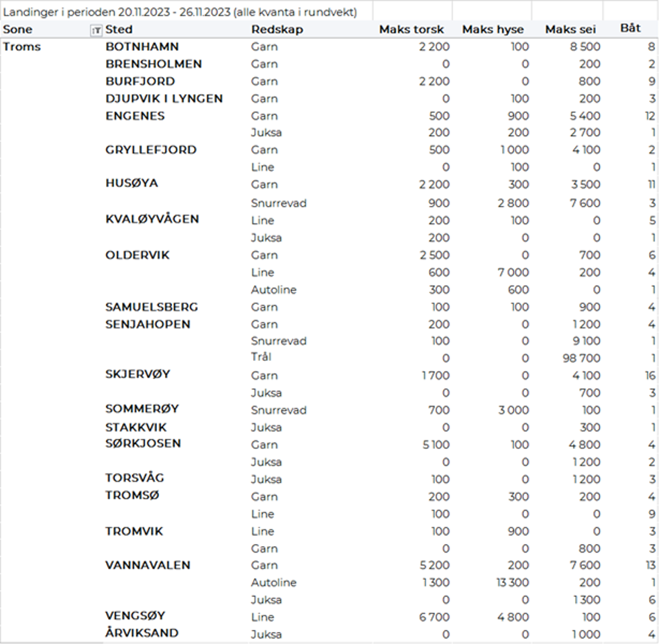
Task: Click the Sted column header
Action: coord(119,30)
